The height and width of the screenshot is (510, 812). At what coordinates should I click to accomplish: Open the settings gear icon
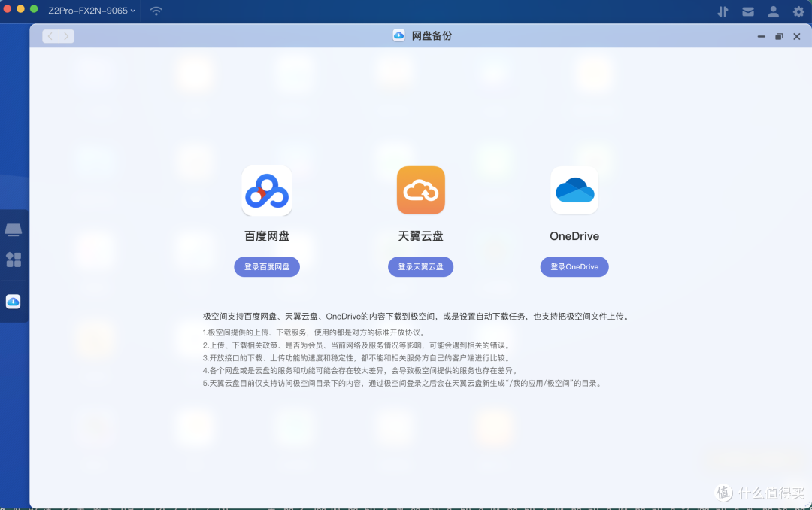tap(798, 11)
